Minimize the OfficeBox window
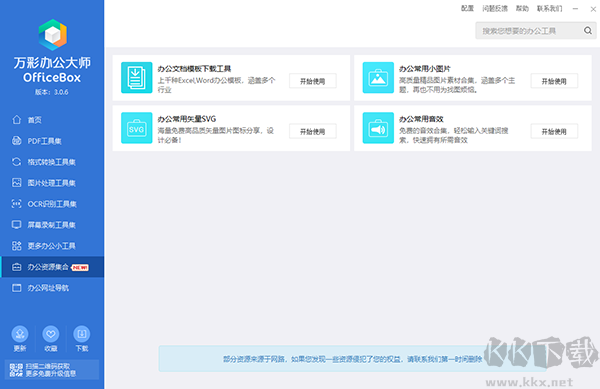This screenshot has height=389, width=600. click(575, 8)
